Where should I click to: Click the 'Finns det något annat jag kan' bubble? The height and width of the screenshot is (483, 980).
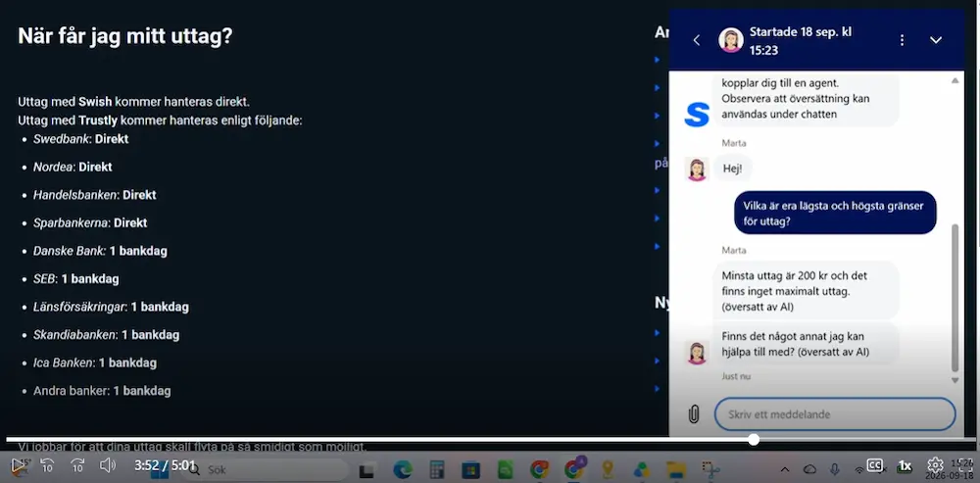(807, 344)
